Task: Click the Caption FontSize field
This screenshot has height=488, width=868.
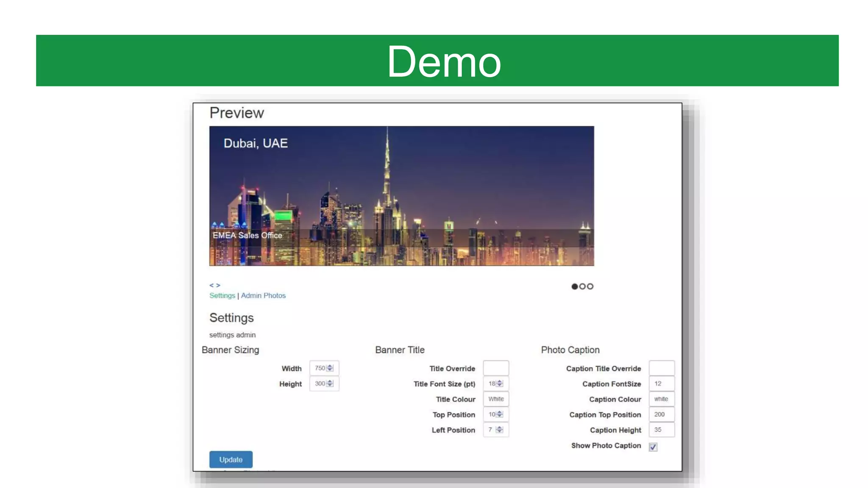Action: tap(662, 383)
